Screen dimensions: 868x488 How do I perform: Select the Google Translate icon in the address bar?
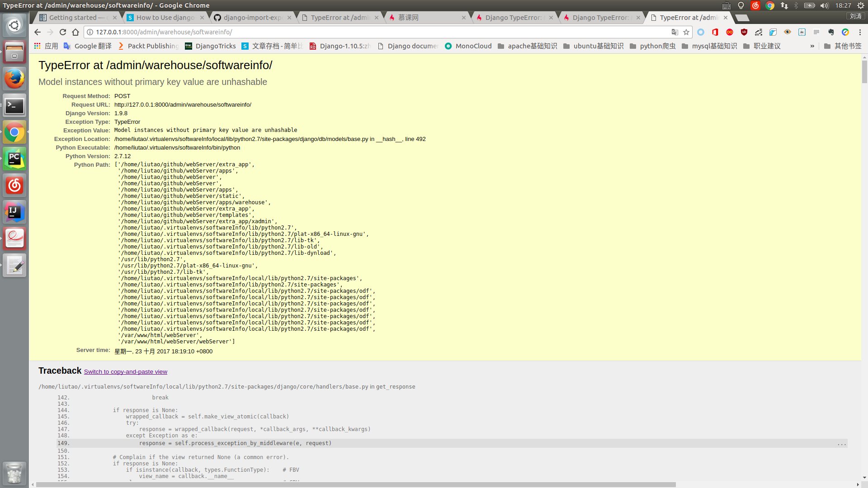tap(675, 32)
